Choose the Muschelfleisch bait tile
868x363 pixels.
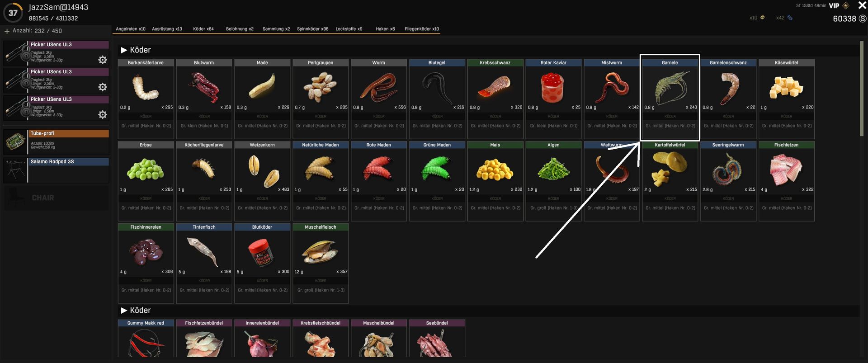(321, 263)
